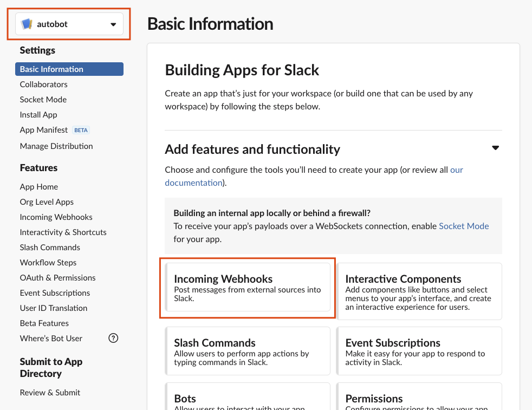The width and height of the screenshot is (532, 410).
Task: Open Incoming Webhooks in the sidebar
Action: tap(56, 217)
